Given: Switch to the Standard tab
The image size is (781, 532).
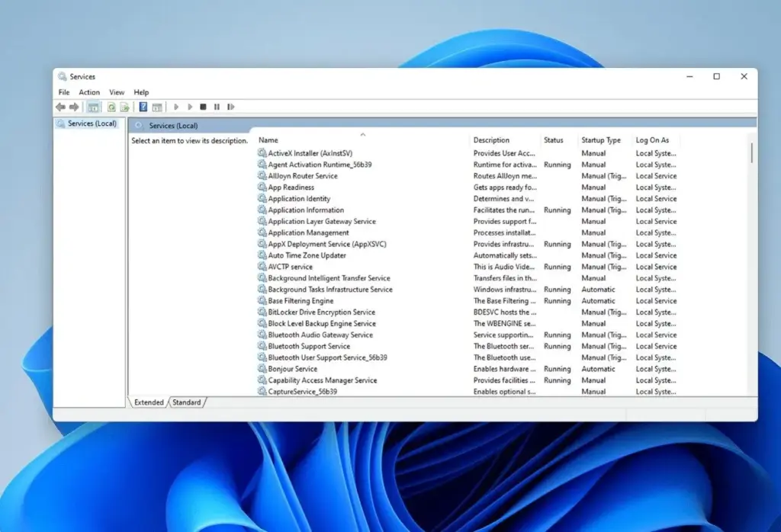Looking at the screenshot, I should [186, 402].
